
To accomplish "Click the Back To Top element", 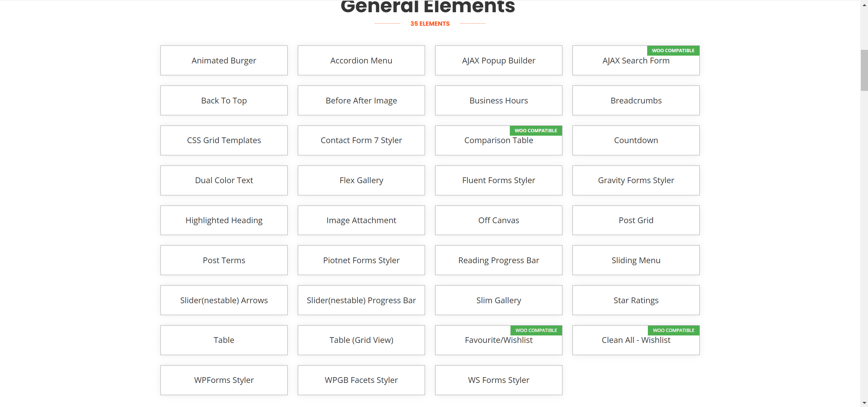I will click(x=224, y=100).
